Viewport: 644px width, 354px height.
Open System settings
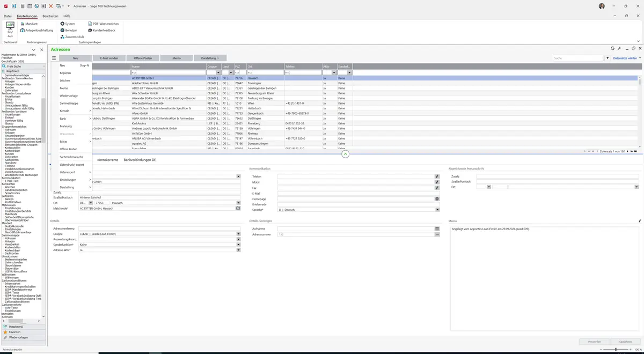tap(68, 24)
